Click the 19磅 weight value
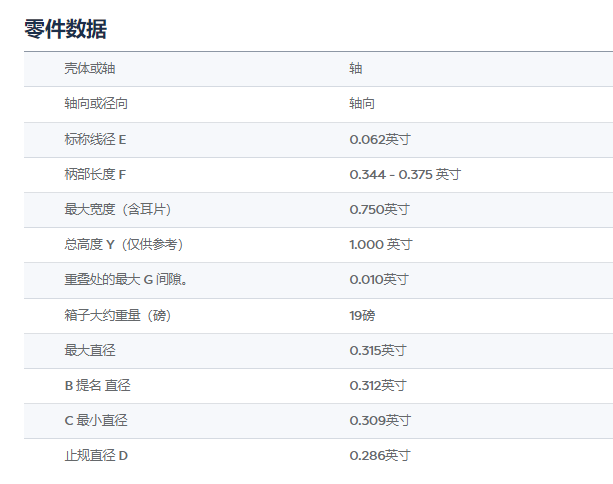The height and width of the screenshot is (484, 613). coord(362,315)
